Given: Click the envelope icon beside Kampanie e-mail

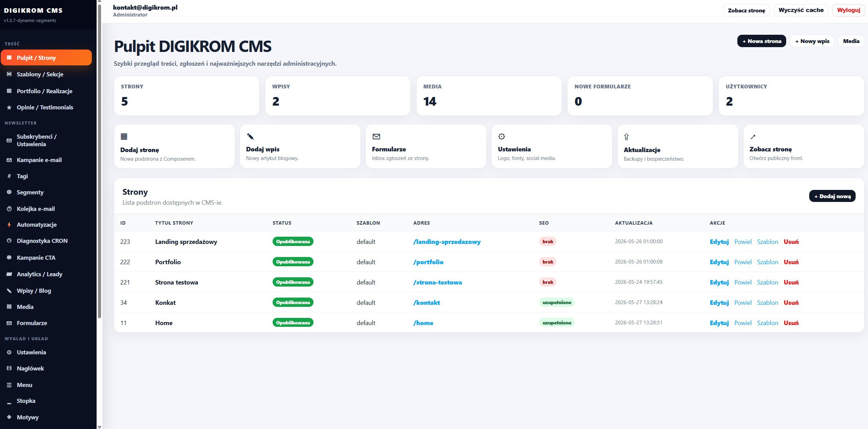Looking at the screenshot, I should click(9, 160).
